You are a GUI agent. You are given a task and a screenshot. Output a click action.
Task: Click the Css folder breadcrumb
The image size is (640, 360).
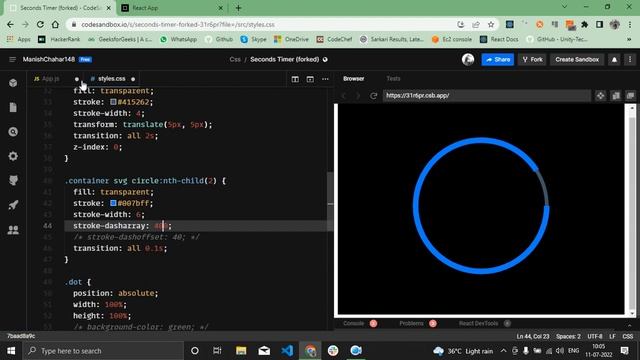pyautogui.click(x=235, y=60)
